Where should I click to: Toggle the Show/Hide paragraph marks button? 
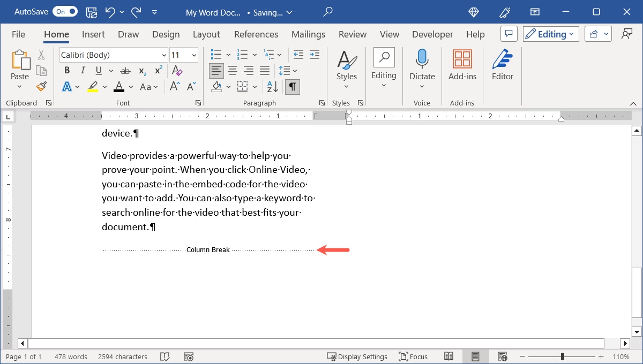point(292,86)
